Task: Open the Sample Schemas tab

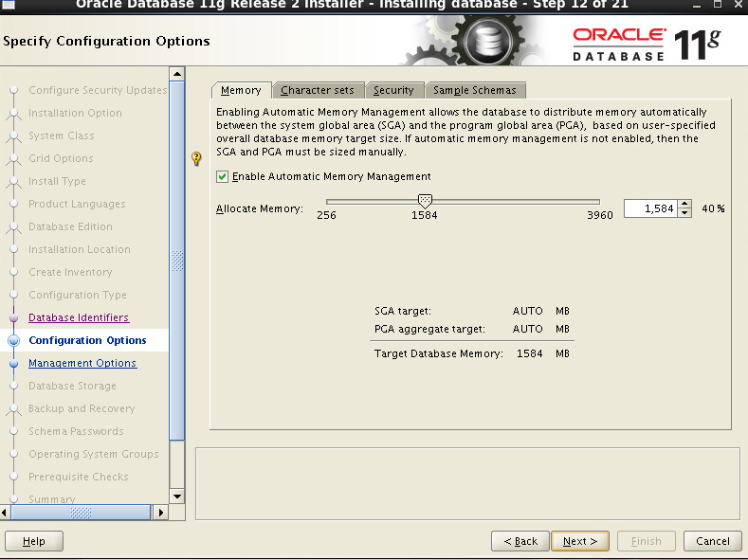Action: [x=475, y=90]
